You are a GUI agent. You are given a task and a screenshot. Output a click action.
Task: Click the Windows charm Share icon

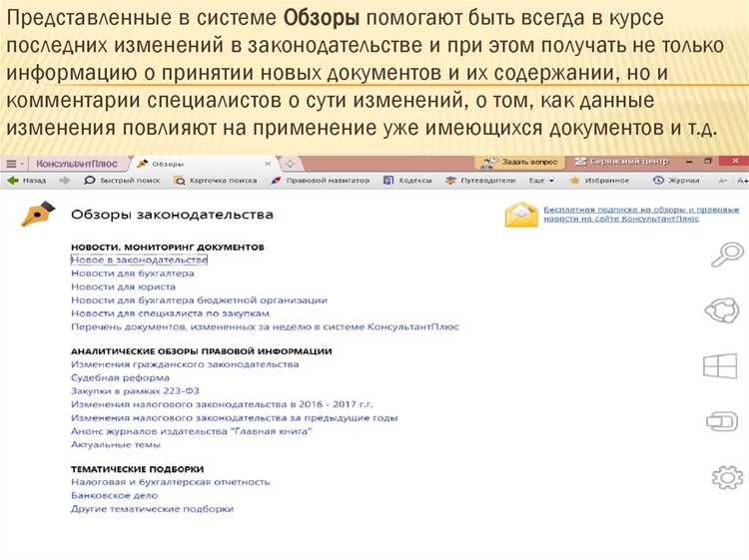722,310
